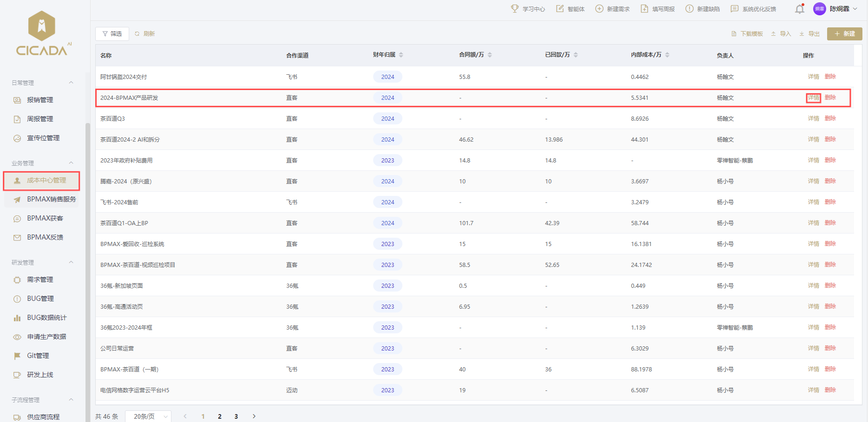Sort by the 合同额/万 column arrows
The width and height of the screenshot is (868, 422).
[490, 55]
